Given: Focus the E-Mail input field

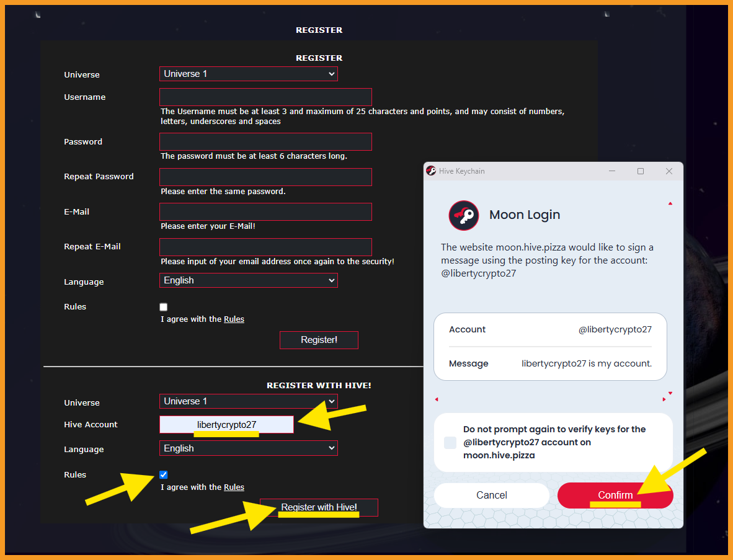Looking at the screenshot, I should click(265, 211).
